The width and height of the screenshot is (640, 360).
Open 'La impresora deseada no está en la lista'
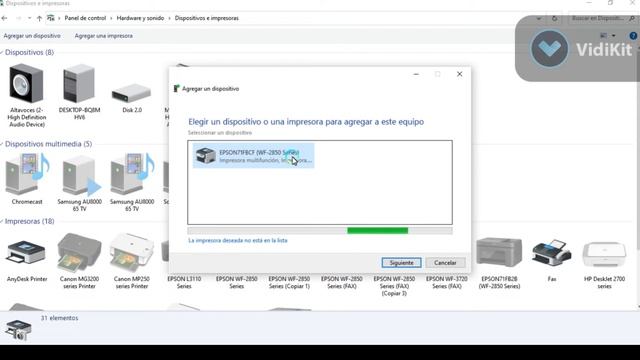238,240
